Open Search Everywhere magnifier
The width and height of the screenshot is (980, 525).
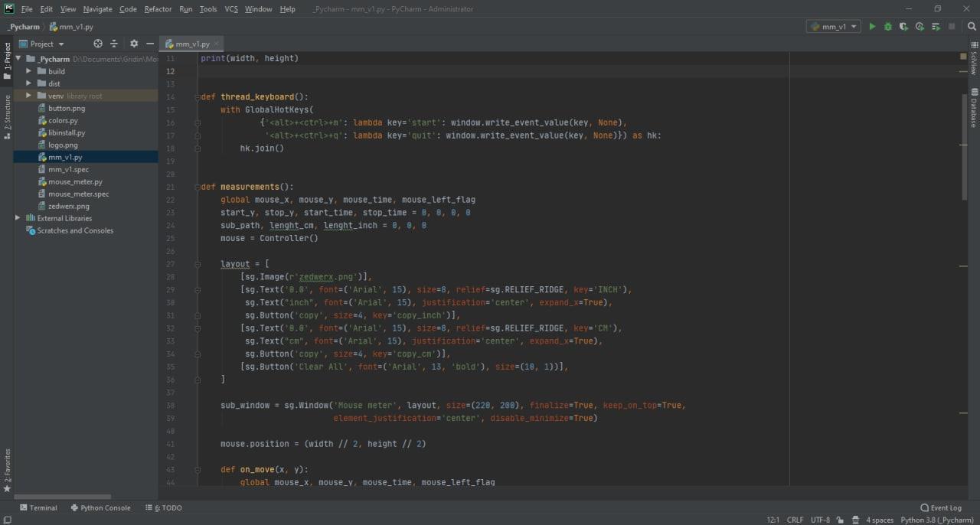tap(972, 27)
